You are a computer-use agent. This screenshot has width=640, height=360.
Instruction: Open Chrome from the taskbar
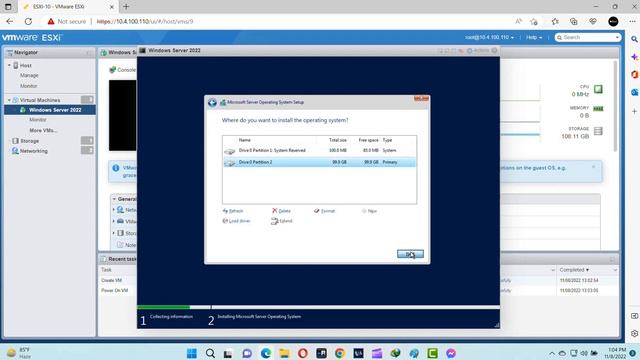click(340, 353)
